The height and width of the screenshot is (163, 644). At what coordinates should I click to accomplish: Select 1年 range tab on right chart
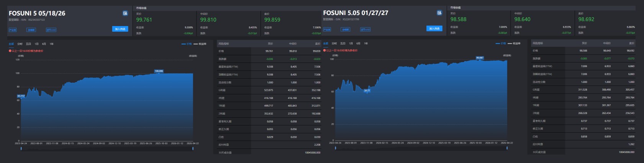366,44
